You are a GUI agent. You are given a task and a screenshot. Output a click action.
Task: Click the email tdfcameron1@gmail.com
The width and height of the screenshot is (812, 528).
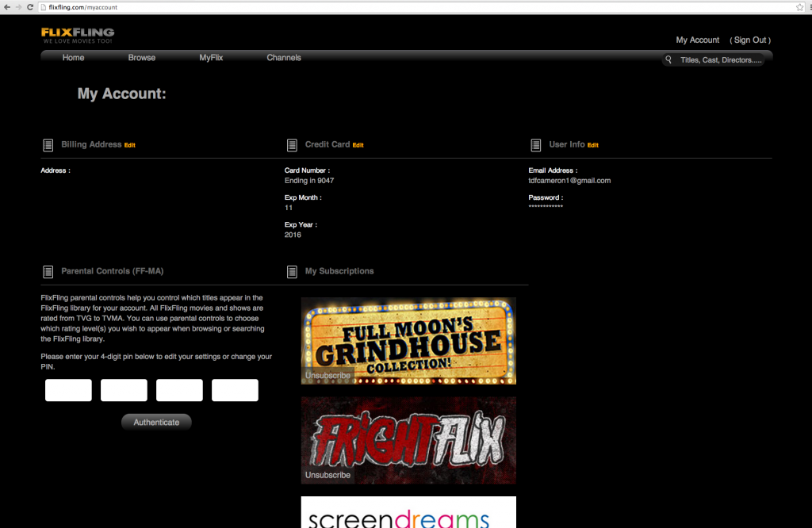(569, 181)
